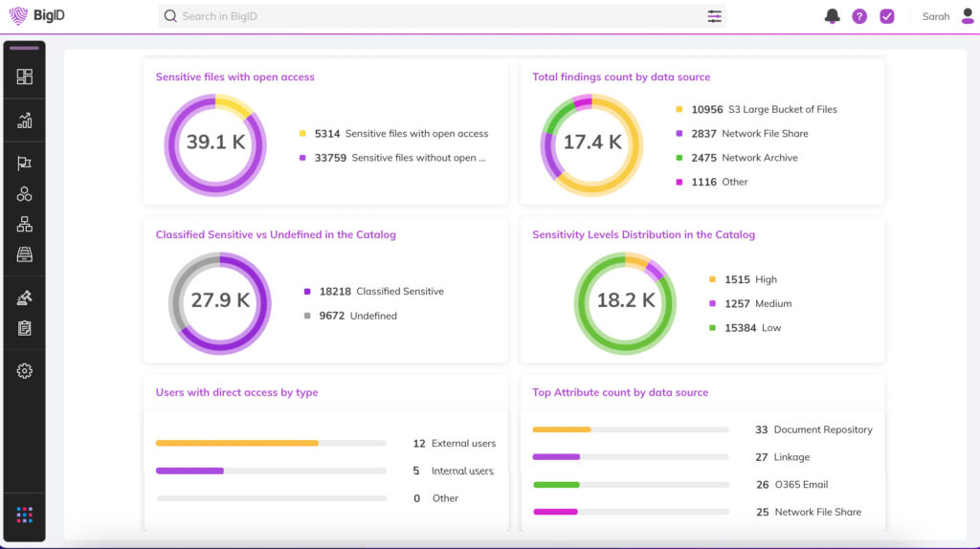Image resolution: width=980 pixels, height=549 pixels.
Task: Click the purple help question mark
Action: (x=859, y=16)
